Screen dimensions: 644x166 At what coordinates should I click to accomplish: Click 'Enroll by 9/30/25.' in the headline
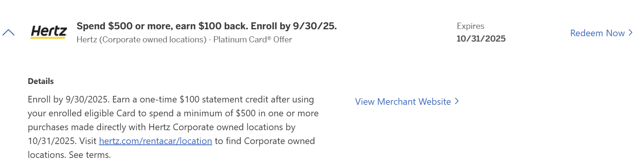click(x=294, y=26)
